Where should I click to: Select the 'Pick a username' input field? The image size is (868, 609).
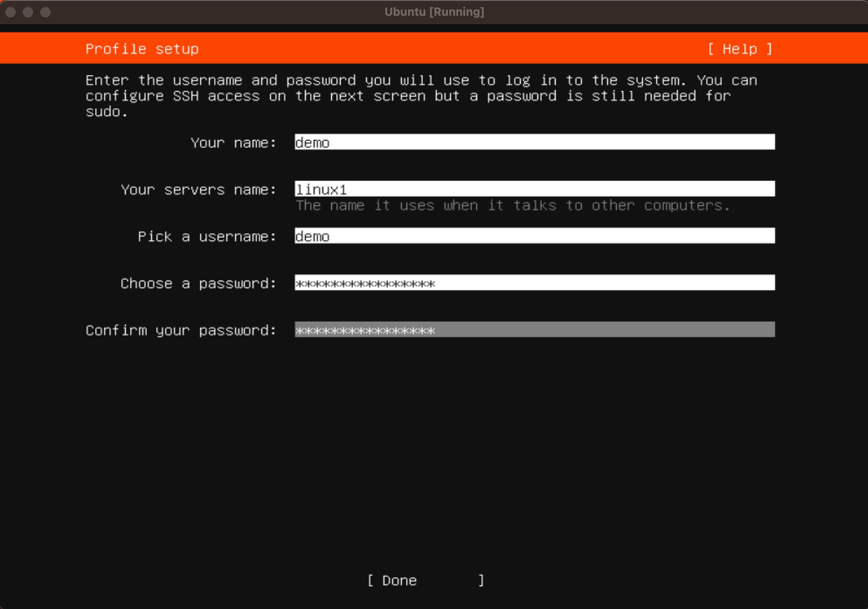tap(534, 236)
